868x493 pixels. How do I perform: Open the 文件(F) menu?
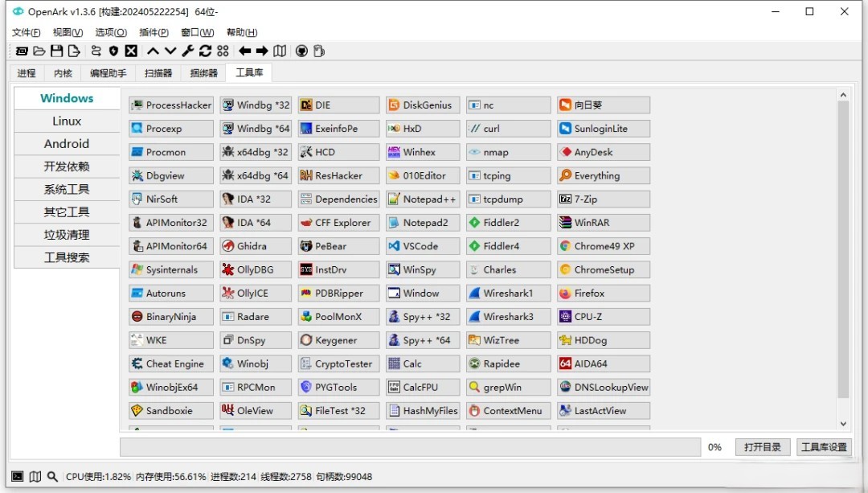click(x=27, y=32)
